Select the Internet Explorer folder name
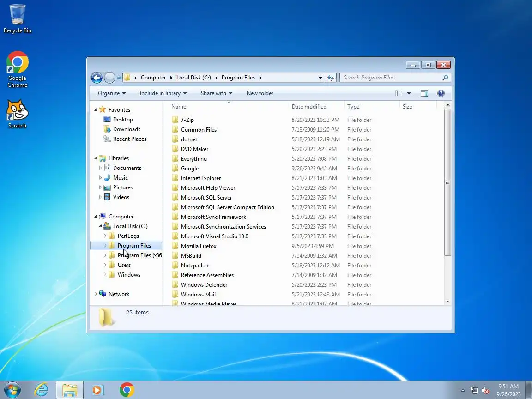Viewport: 532px width, 399px height. pyautogui.click(x=200, y=178)
